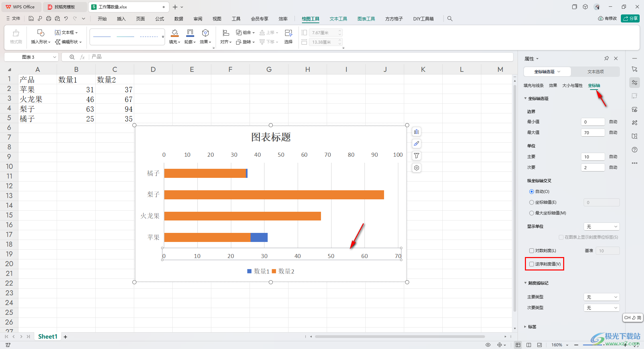Open the Formulas (公式) ribbon tab

click(160, 19)
